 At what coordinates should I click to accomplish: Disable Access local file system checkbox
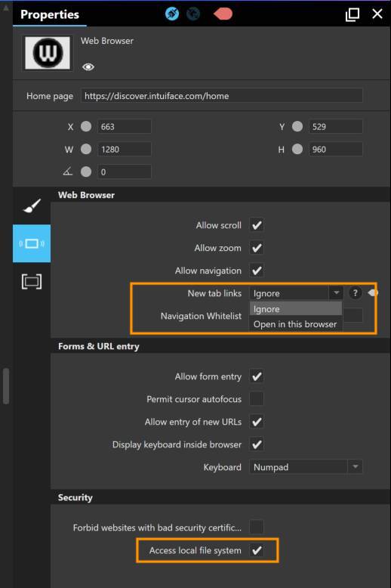(x=257, y=550)
